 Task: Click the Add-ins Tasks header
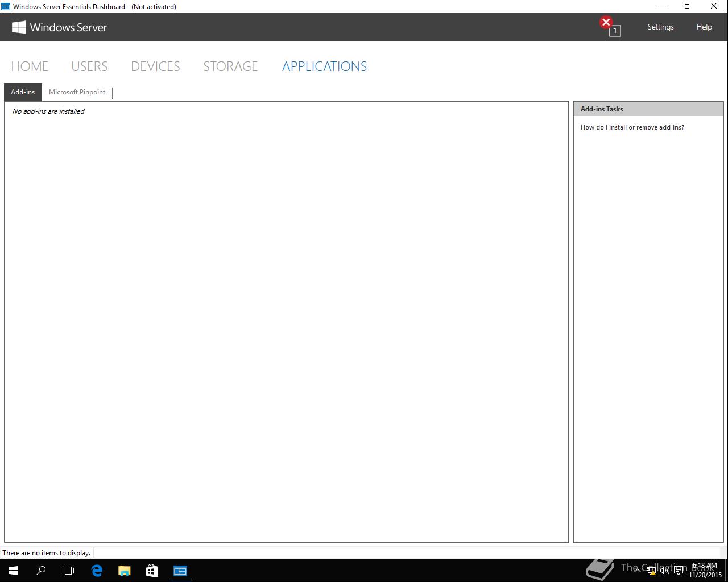648,109
